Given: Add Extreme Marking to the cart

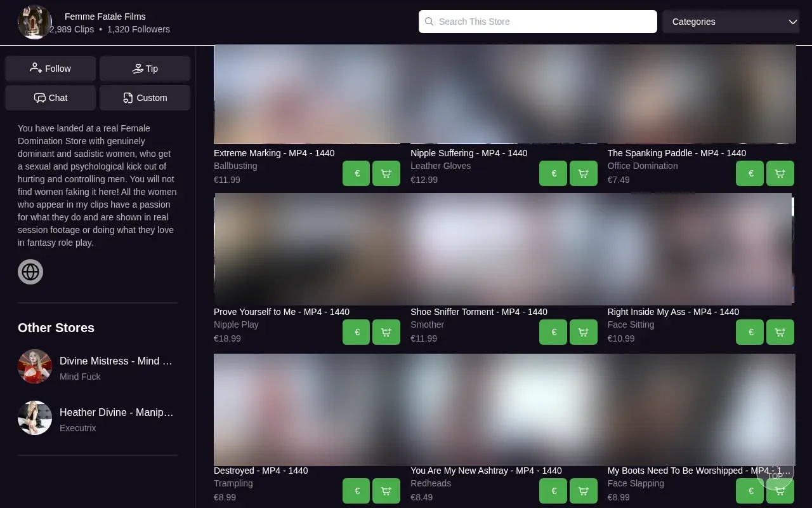Looking at the screenshot, I should tap(386, 173).
